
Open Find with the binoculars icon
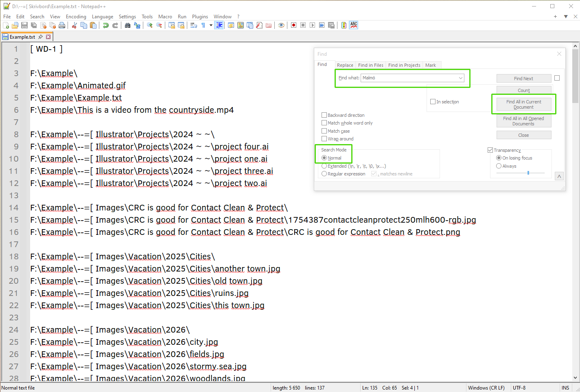(128, 25)
